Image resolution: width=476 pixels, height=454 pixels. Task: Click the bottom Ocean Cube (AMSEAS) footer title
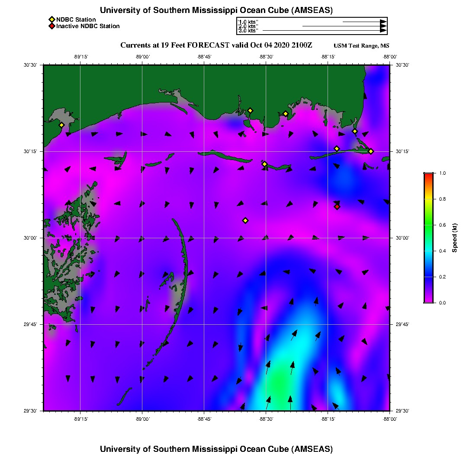click(x=216, y=448)
